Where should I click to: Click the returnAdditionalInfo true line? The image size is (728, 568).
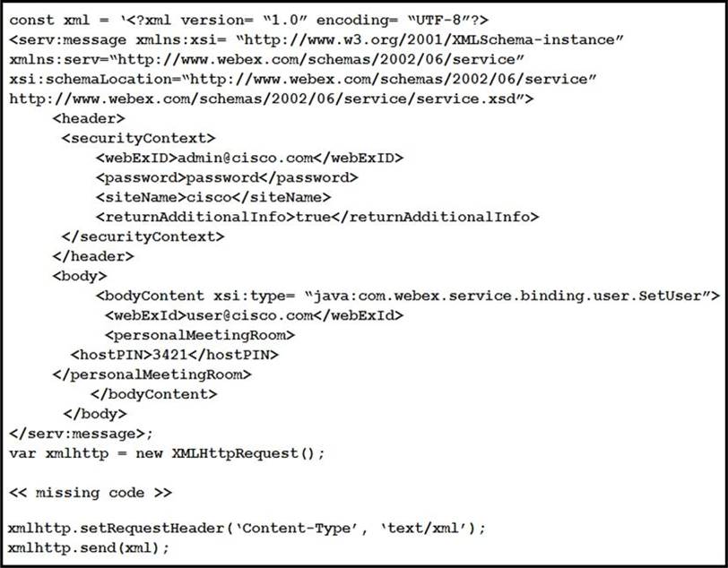point(317,217)
